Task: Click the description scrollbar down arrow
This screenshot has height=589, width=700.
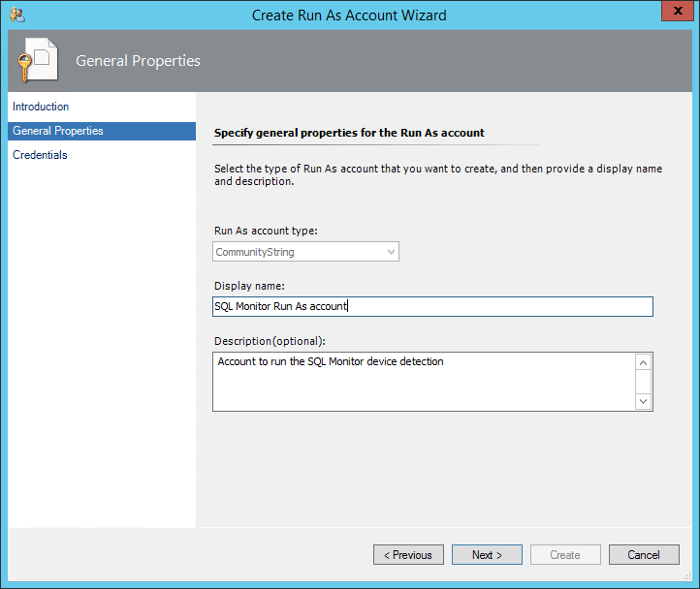Action: [644, 401]
